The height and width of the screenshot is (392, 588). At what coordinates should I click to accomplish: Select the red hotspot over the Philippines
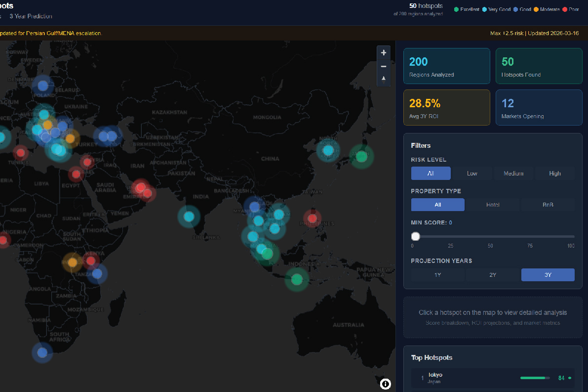tap(312, 218)
